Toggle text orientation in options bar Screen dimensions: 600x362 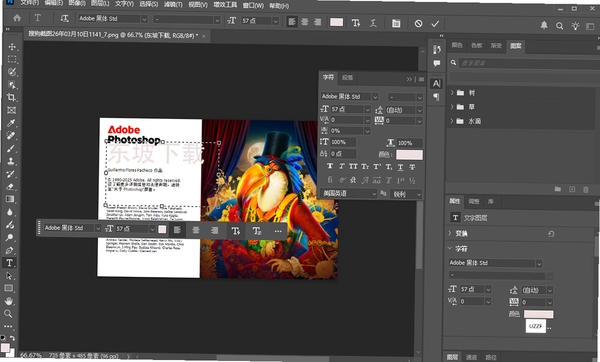click(x=64, y=18)
